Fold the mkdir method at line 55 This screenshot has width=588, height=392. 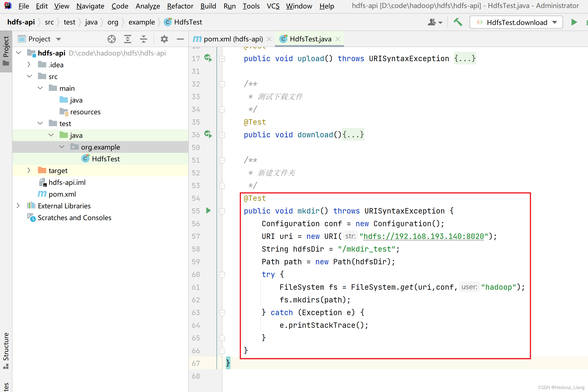click(222, 211)
